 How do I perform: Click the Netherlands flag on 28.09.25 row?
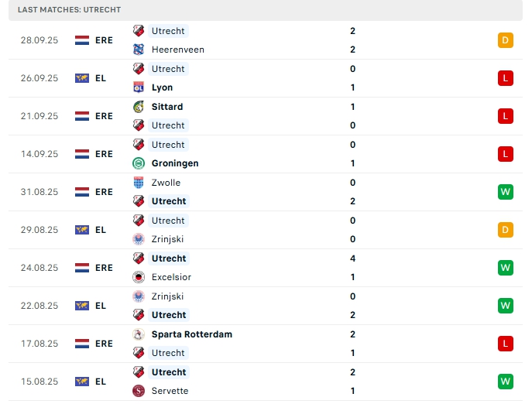(x=82, y=40)
